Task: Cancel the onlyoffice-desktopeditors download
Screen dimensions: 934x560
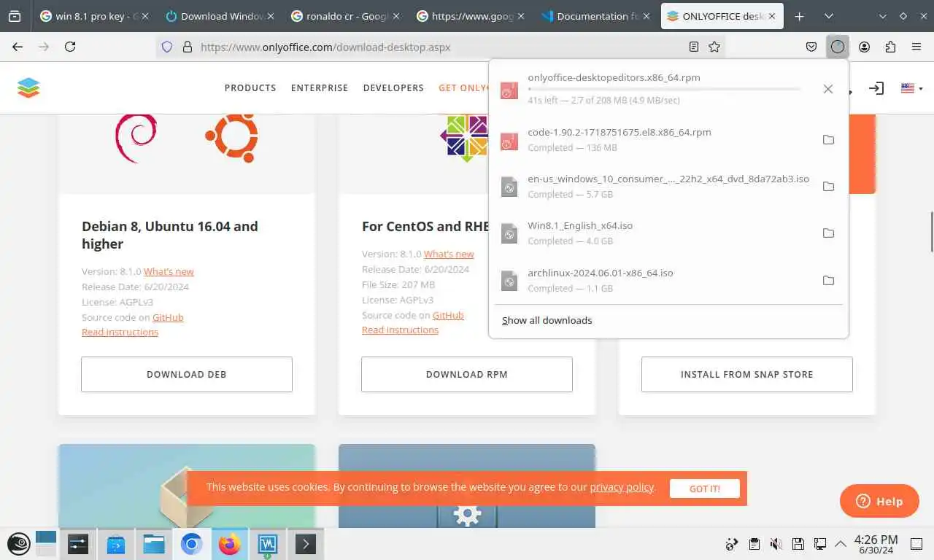Action: pos(828,89)
